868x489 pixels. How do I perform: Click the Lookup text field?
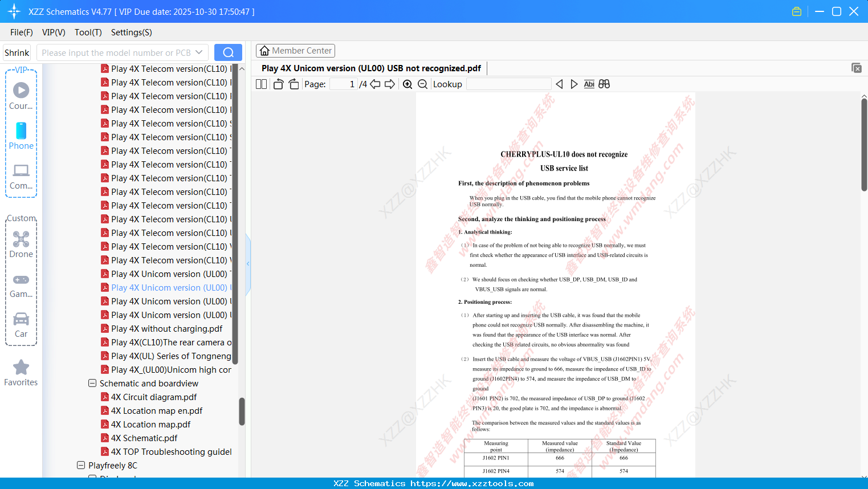508,84
